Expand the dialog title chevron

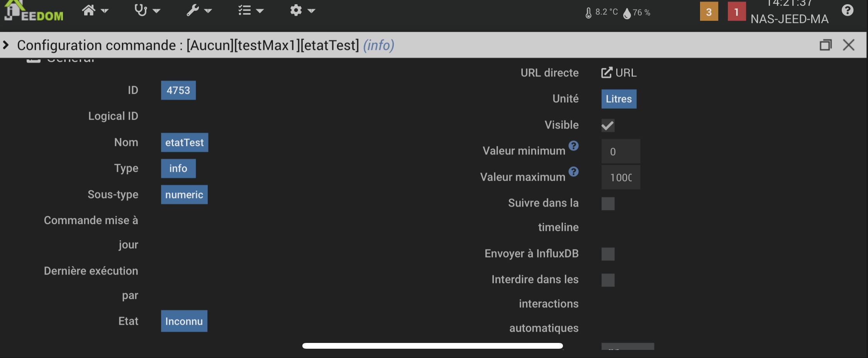6,45
